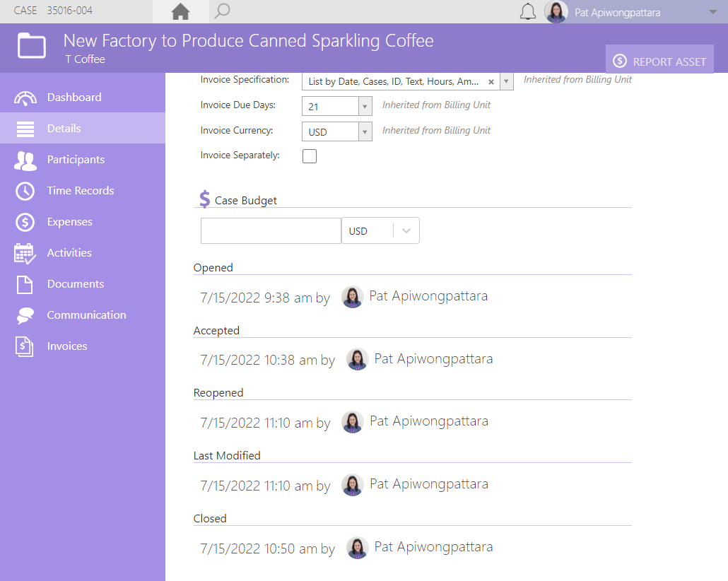Click the Invoices document icon
This screenshot has width=728, height=581.
25,347
